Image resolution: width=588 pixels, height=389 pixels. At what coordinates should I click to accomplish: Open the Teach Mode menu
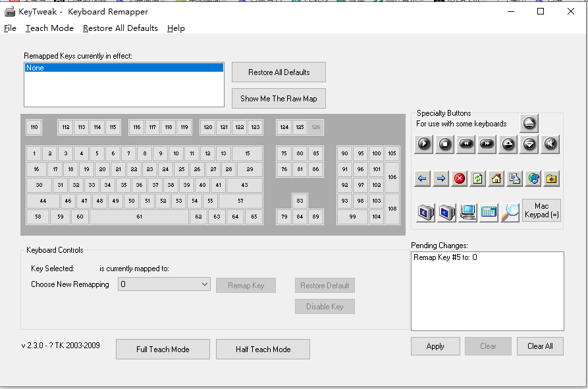click(x=49, y=28)
